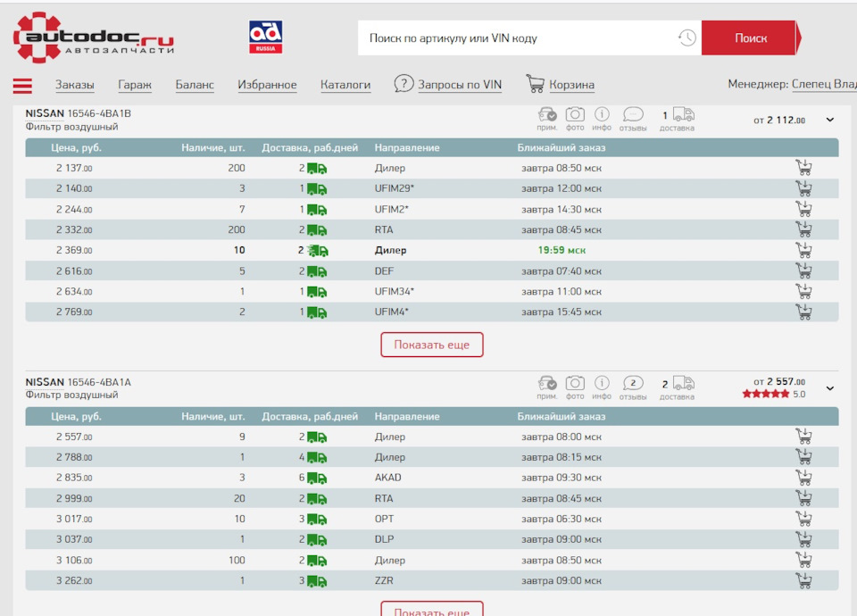Add 2 788.00 offer to cart
857x616 pixels.
click(803, 456)
